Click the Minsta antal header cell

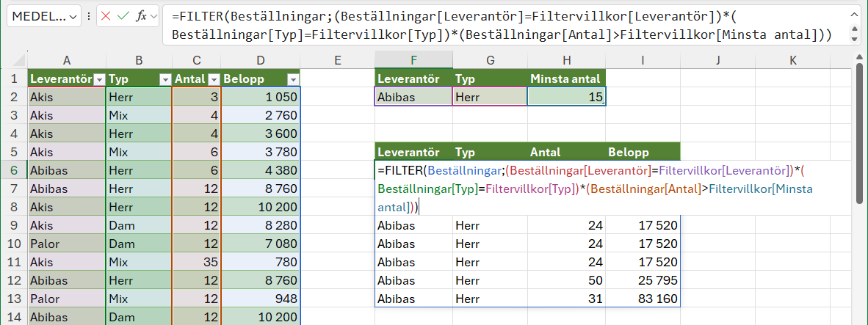click(x=566, y=78)
